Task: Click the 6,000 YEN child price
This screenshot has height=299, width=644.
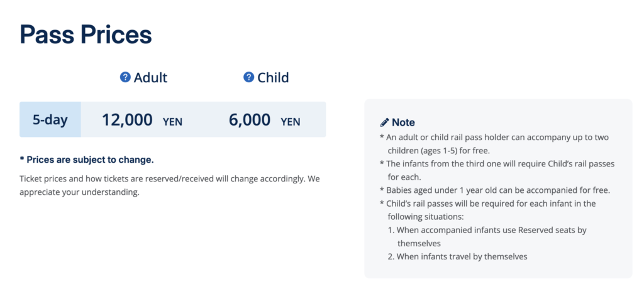Action: click(265, 120)
